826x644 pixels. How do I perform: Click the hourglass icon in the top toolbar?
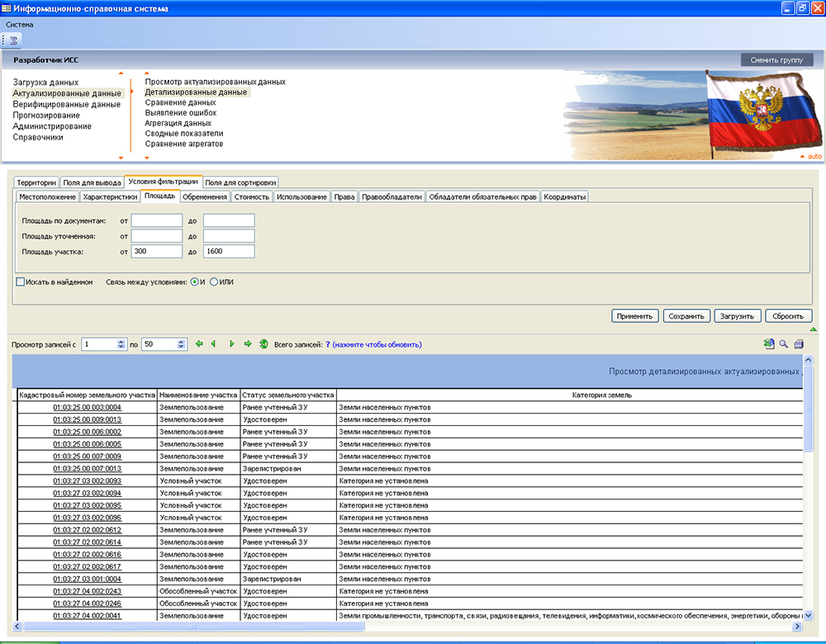click(14, 40)
